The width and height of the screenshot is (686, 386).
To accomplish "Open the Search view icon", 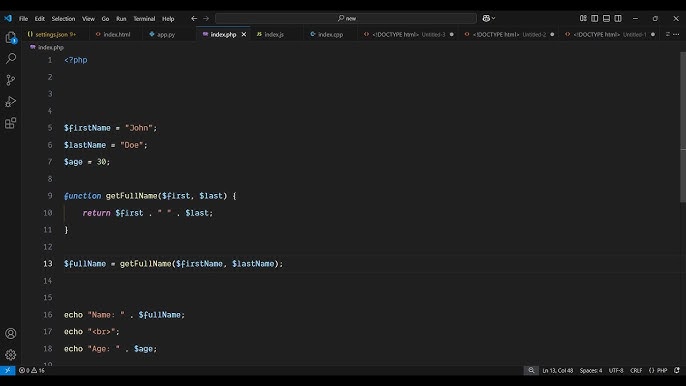I will pyautogui.click(x=10, y=59).
